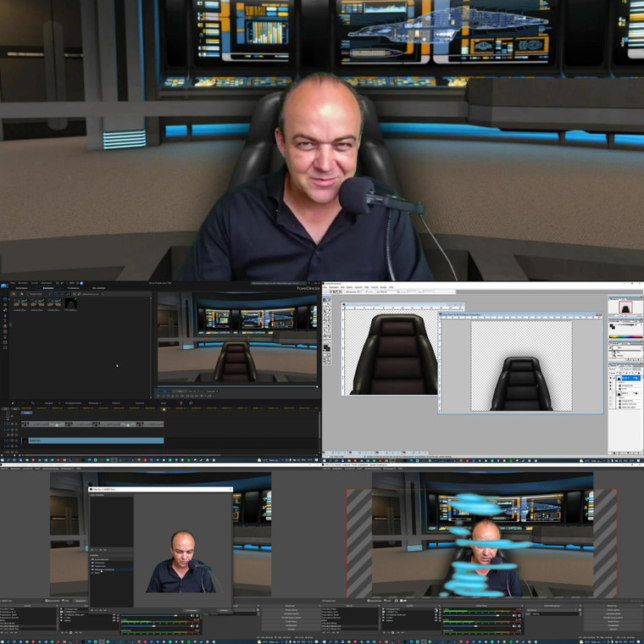Click taskbar search icon below the Photoshop window
Screen dimensions: 644x644
click(330, 460)
